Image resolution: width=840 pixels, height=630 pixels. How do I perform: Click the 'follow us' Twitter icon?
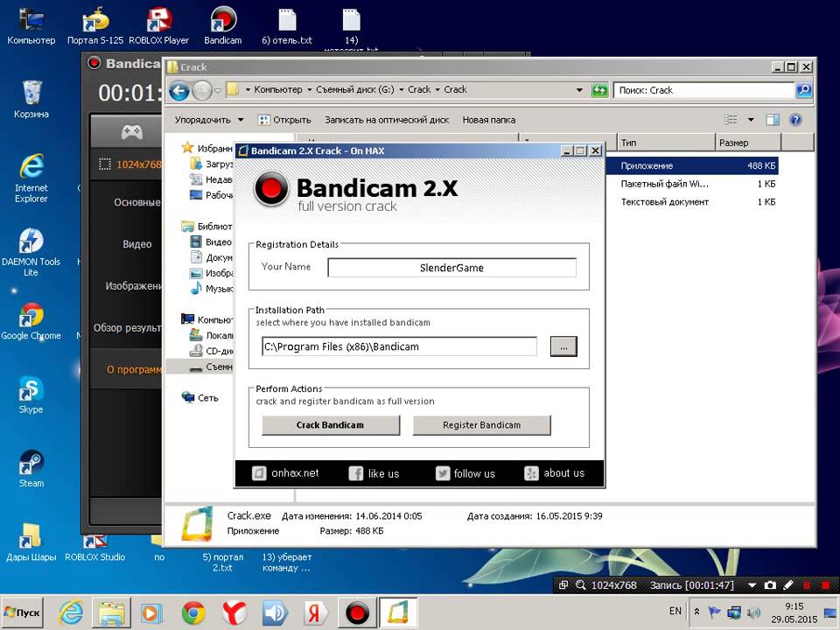point(443,473)
